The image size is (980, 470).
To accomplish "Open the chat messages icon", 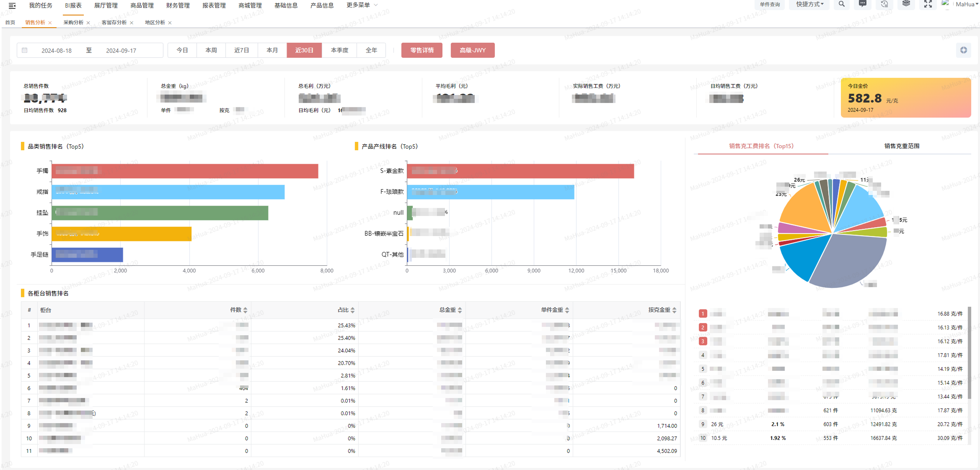I will 862,4.
